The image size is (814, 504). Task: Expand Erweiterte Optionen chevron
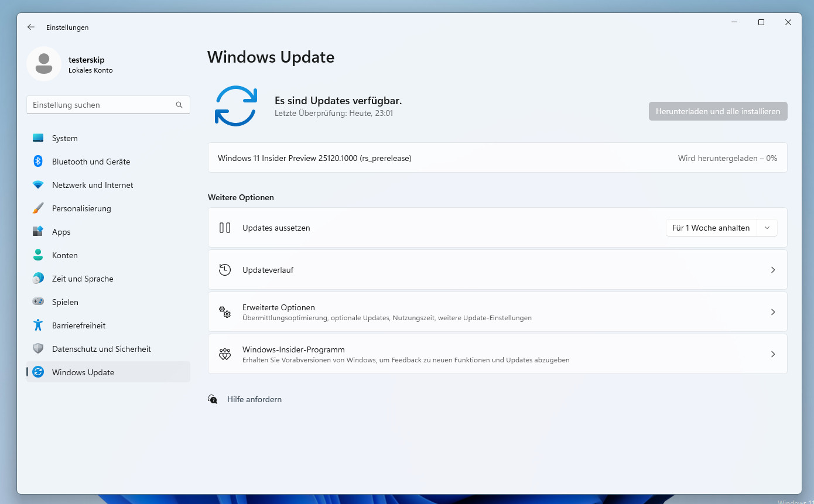pyautogui.click(x=773, y=312)
